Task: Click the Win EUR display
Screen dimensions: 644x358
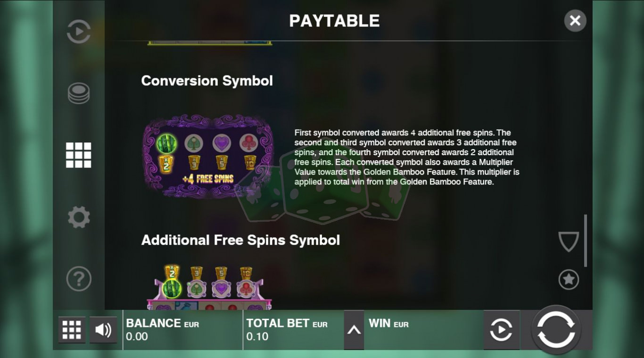Action: [424, 330]
